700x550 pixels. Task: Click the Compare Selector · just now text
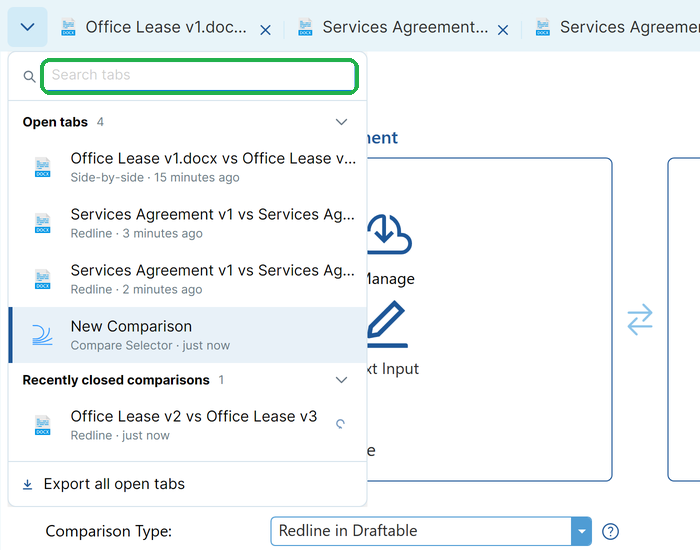150,346
